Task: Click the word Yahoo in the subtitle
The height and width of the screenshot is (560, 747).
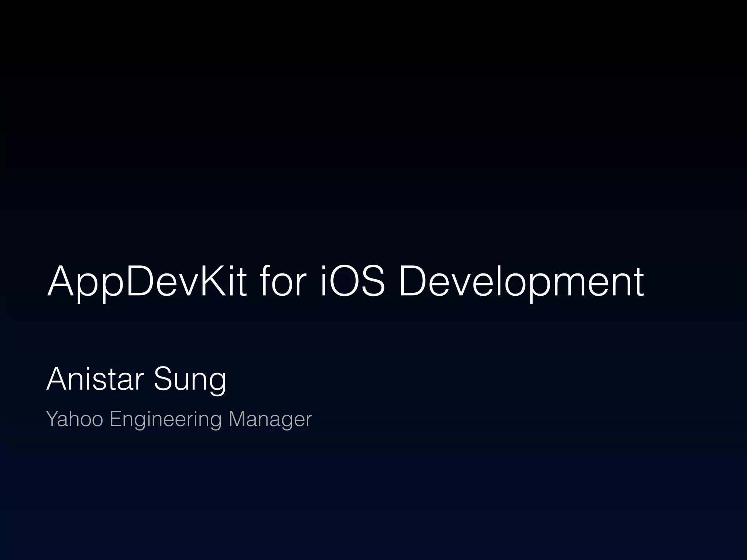Action: pos(75,419)
